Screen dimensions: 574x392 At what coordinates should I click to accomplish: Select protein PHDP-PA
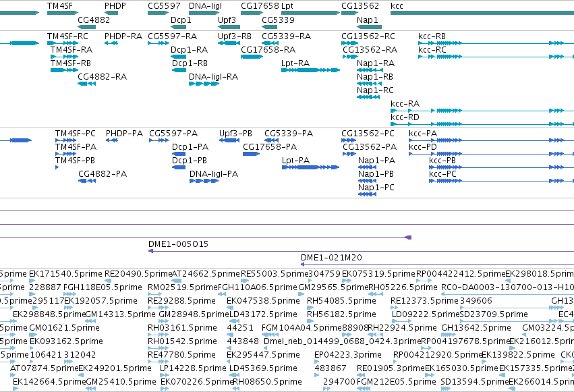click(124, 134)
